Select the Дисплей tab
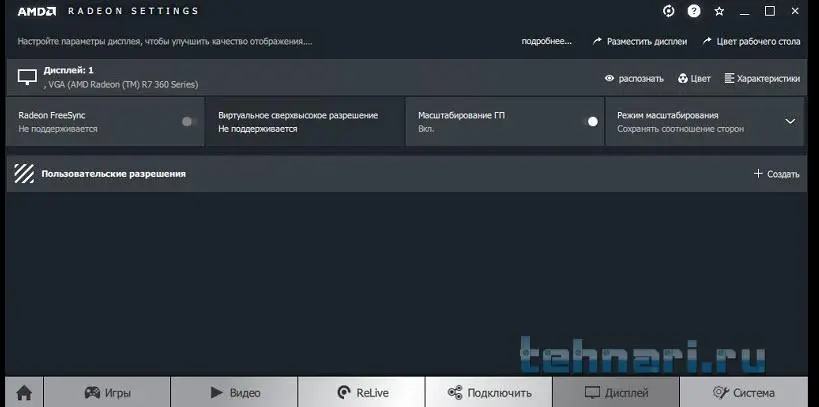Viewport: 819px width, 407px height. (616, 392)
